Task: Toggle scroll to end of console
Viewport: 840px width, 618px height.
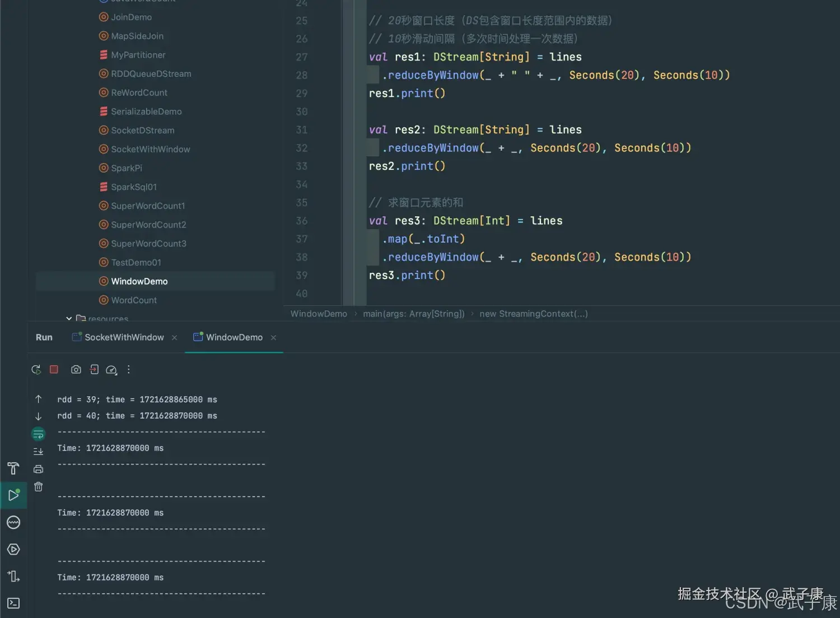Action: [38, 452]
